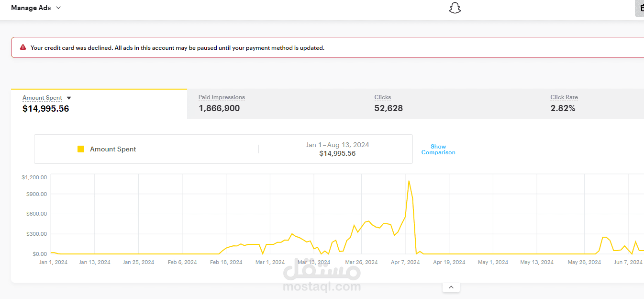The height and width of the screenshot is (299, 644).
Task: Click the Amount Spent legend label
Action: [113, 149]
